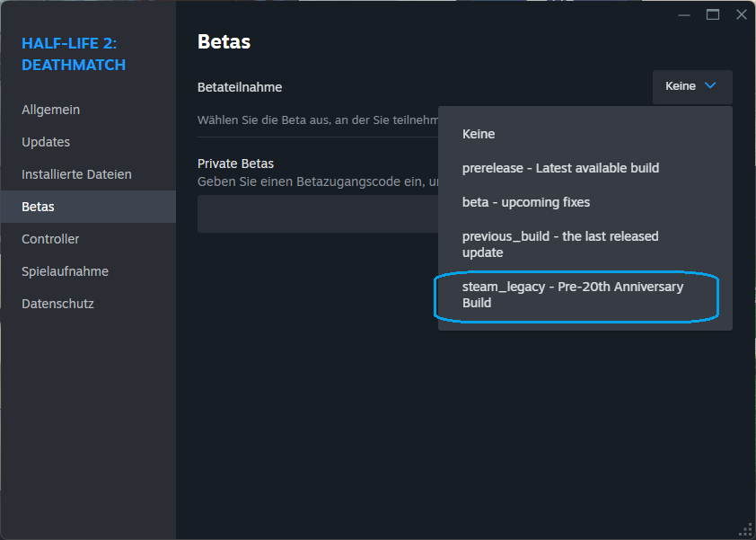Close the properties window

pos(741,14)
